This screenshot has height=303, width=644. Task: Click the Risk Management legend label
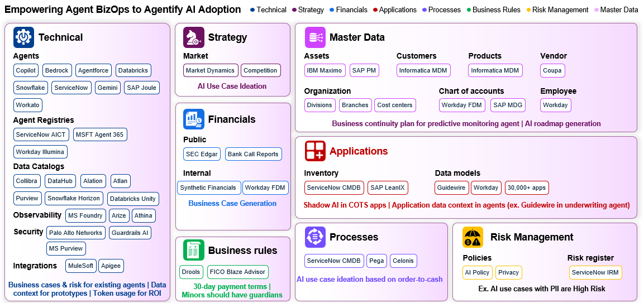(x=560, y=10)
